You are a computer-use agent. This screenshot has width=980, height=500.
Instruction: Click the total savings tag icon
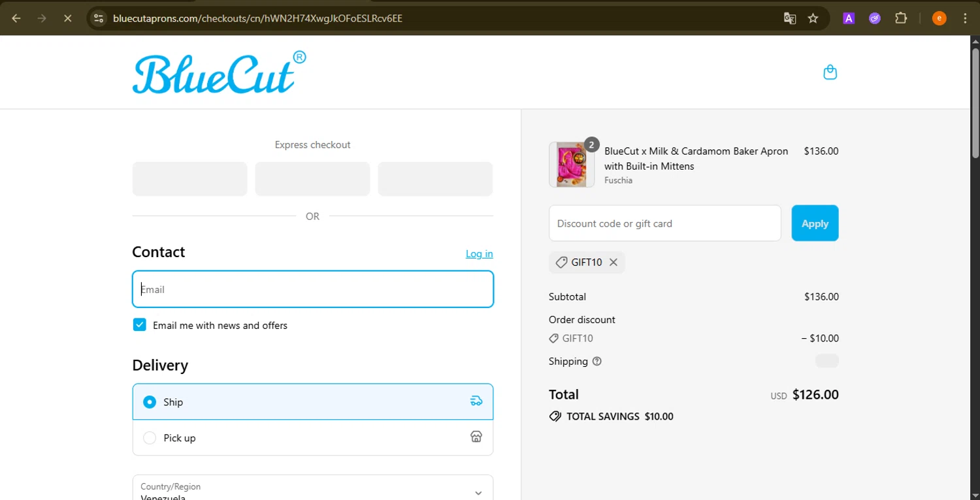pyautogui.click(x=555, y=416)
